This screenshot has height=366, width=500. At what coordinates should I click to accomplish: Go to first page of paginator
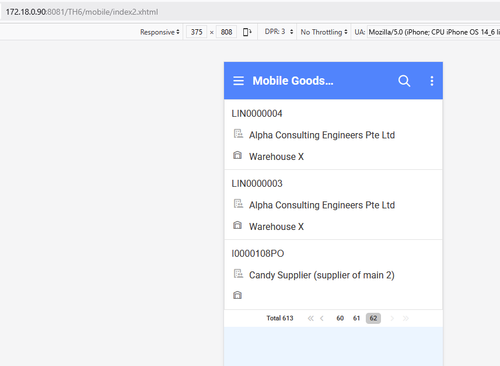pos(310,318)
